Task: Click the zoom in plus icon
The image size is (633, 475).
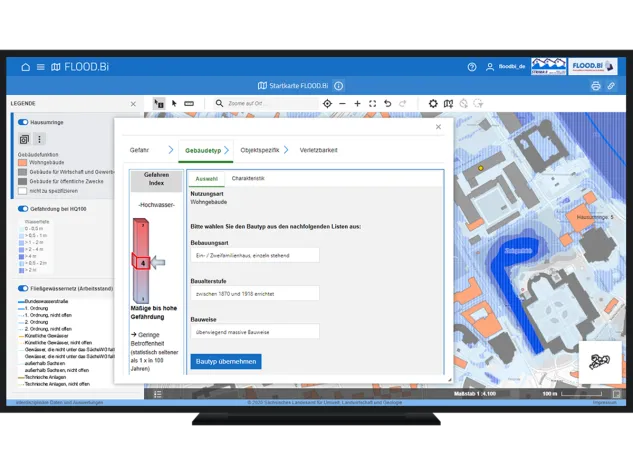Action: click(357, 103)
